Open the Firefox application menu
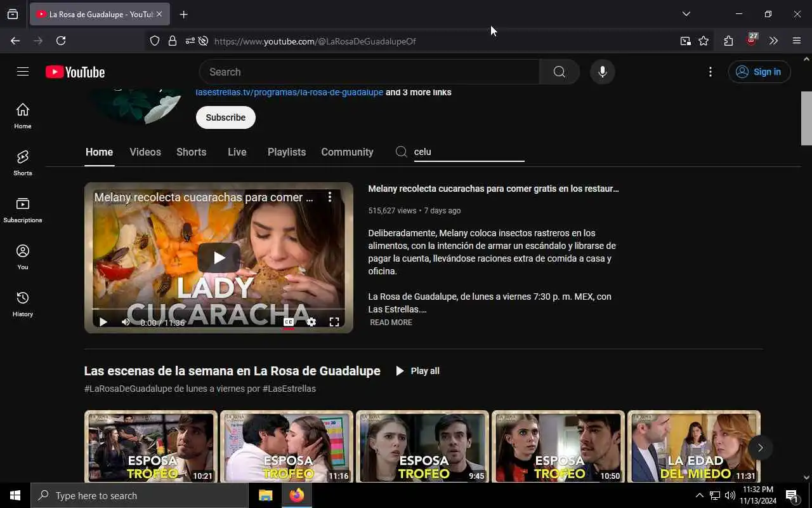Screen dimensions: 812x508 797,41
